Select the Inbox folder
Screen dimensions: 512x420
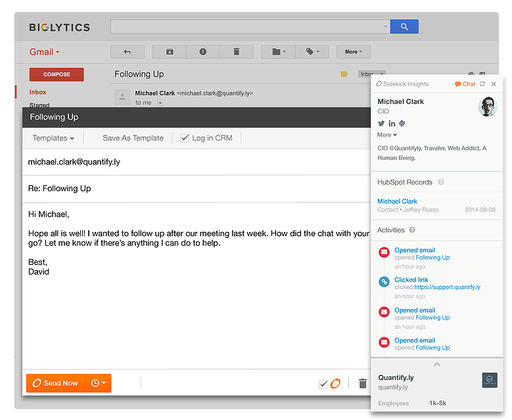[x=37, y=92]
